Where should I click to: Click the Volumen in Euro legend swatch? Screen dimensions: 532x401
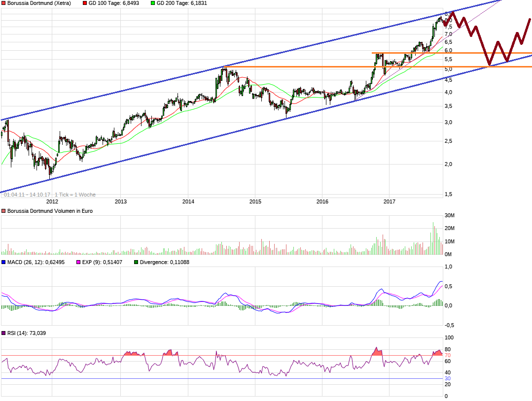pyautogui.click(x=4, y=211)
